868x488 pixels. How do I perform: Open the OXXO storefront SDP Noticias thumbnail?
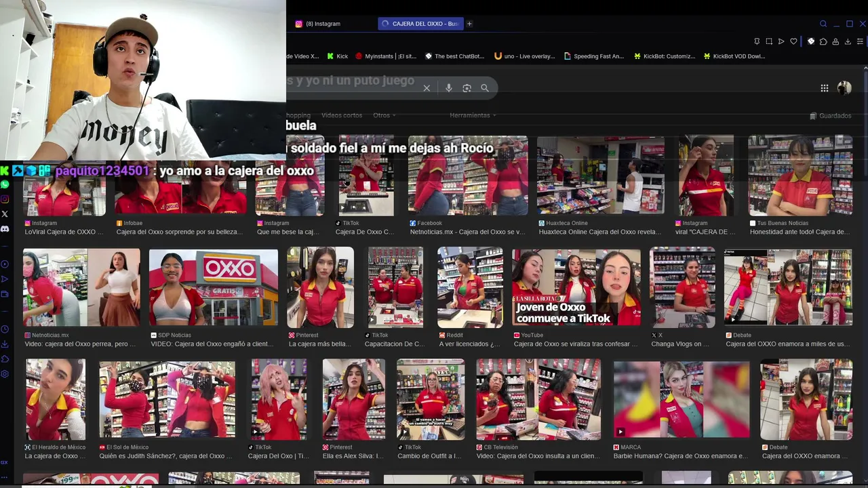pos(213,287)
